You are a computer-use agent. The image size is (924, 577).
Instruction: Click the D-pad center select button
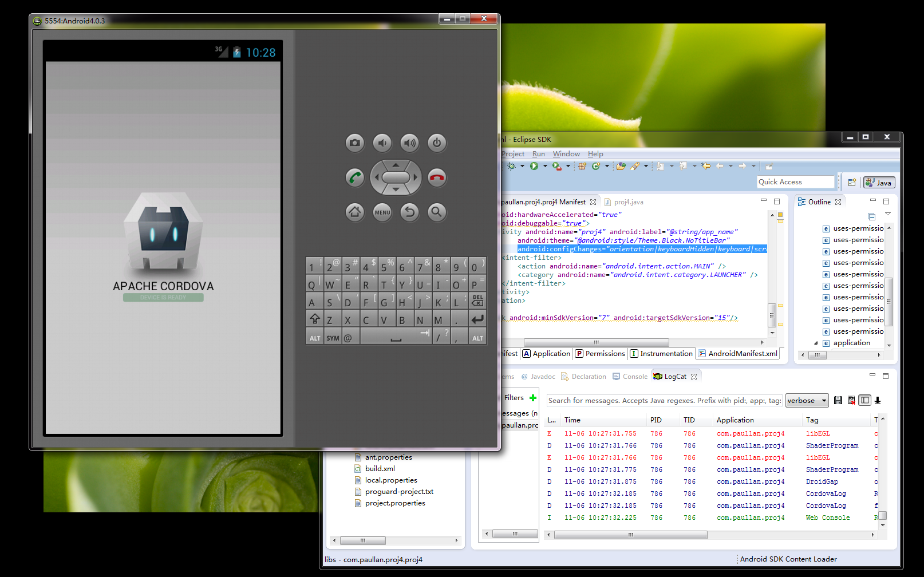pos(396,177)
